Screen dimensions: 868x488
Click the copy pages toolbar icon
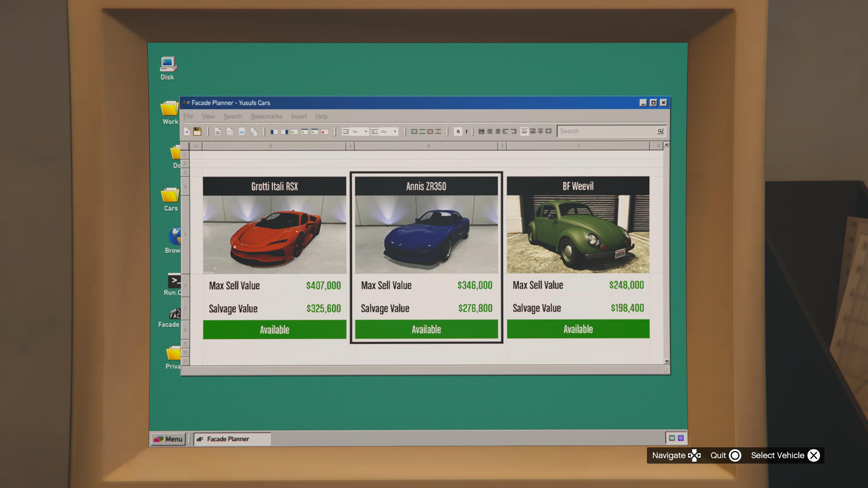tap(254, 132)
